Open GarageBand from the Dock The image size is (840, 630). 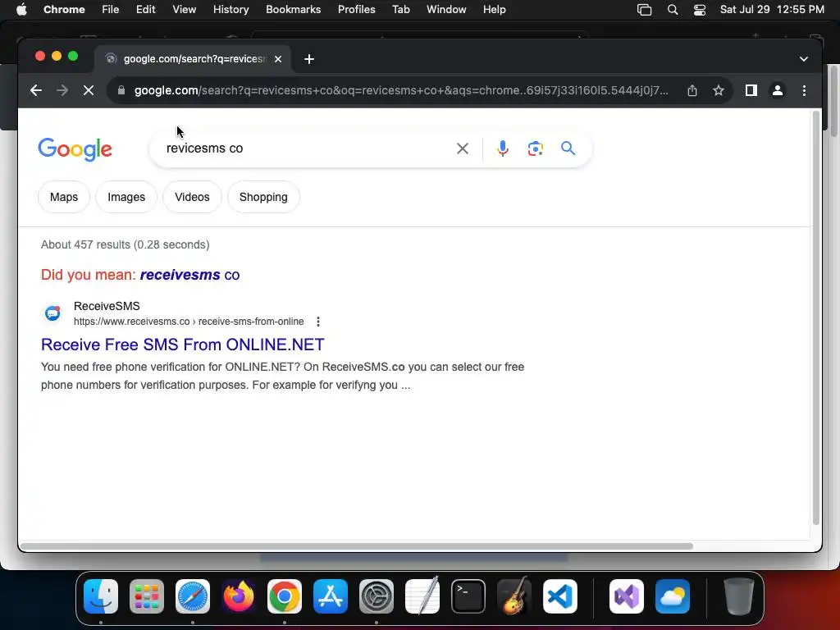pos(514,596)
